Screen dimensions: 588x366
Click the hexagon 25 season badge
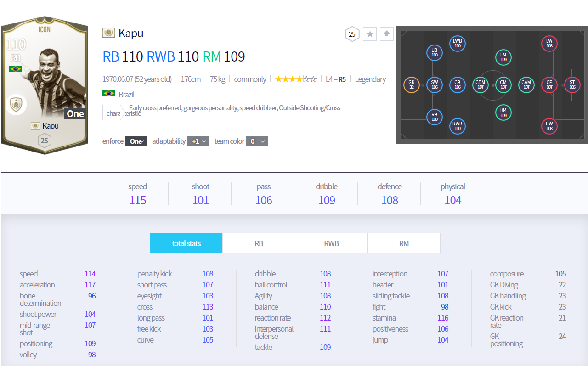pyautogui.click(x=352, y=34)
